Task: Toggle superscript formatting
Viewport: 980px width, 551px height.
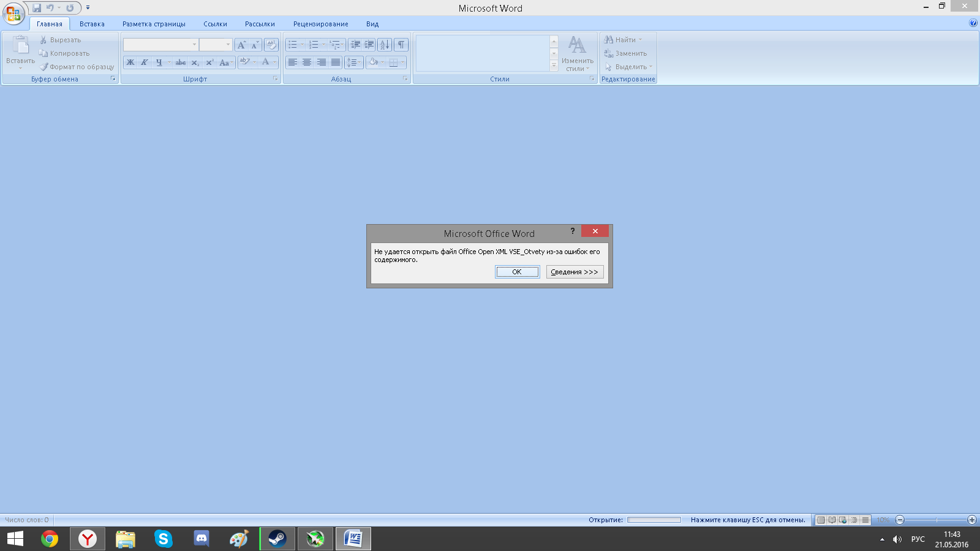Action: coord(209,62)
